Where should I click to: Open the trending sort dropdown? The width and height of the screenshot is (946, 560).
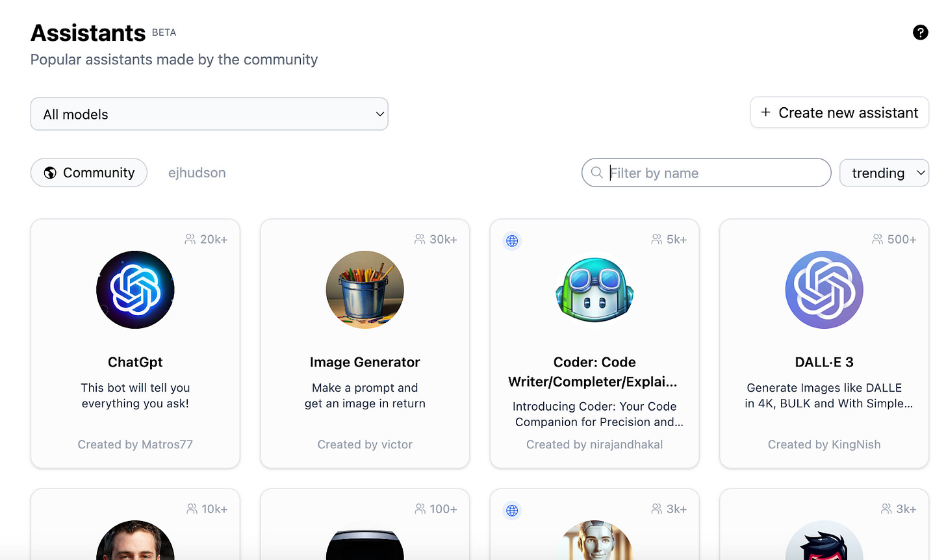[x=884, y=173]
